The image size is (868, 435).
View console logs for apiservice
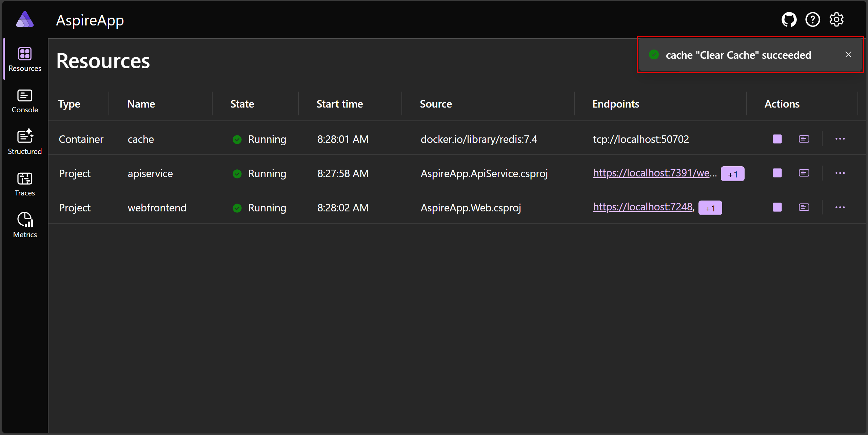[x=804, y=173]
